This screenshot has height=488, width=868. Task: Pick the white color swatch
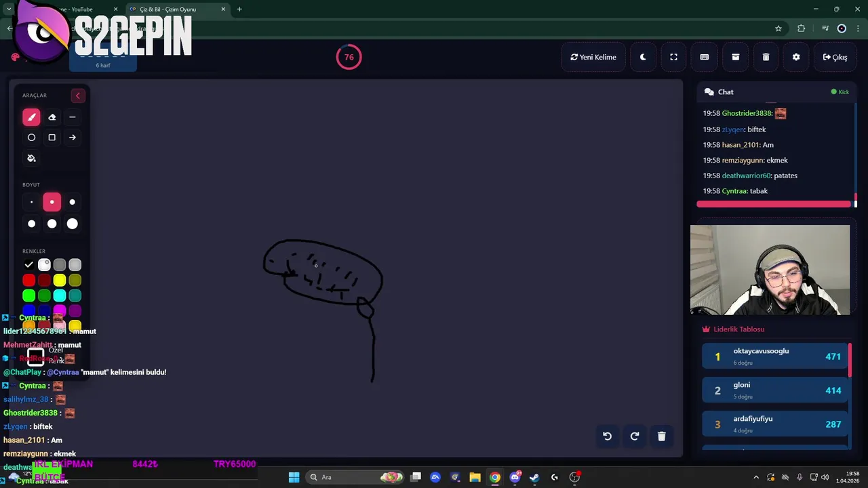(x=44, y=265)
